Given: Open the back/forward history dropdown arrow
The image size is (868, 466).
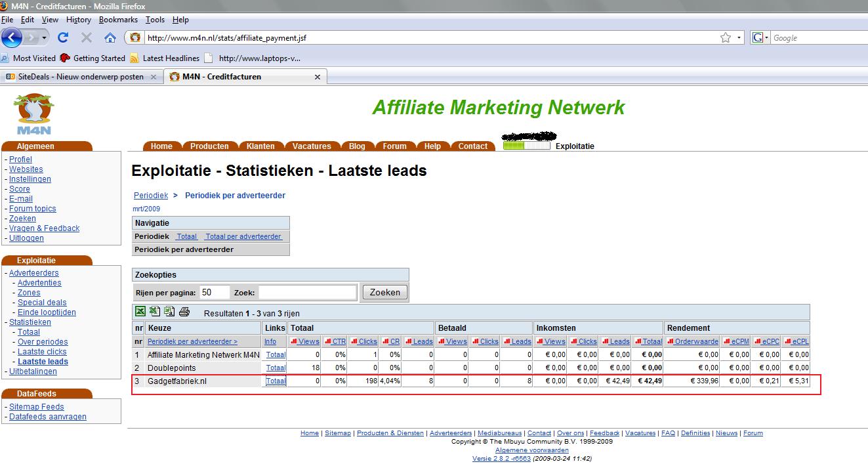Looking at the screenshot, I should click(45, 38).
